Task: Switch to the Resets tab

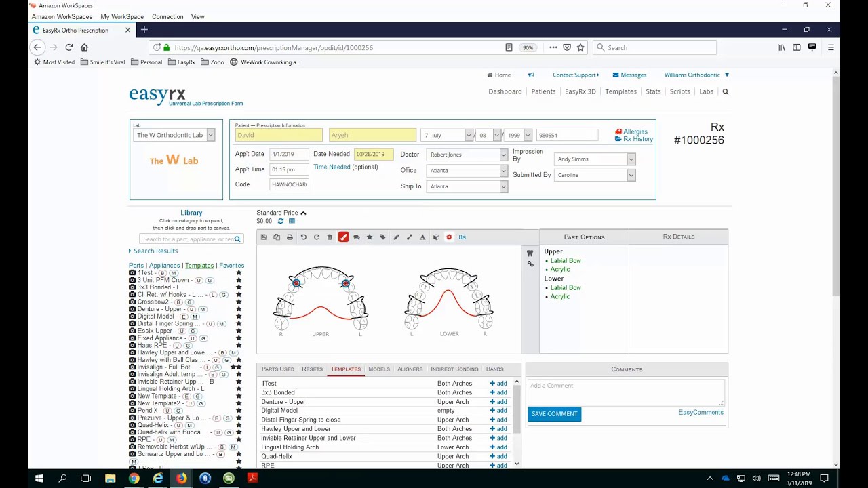Action: [312, 369]
